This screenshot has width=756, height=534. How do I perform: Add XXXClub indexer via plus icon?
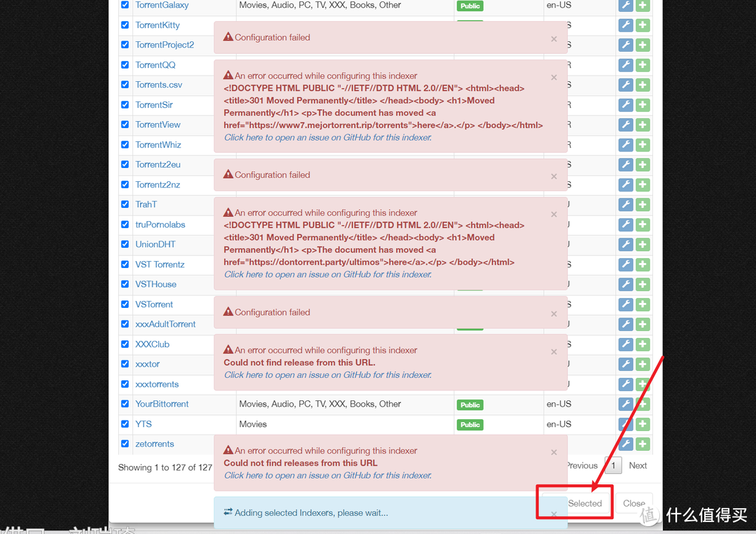[642, 344]
